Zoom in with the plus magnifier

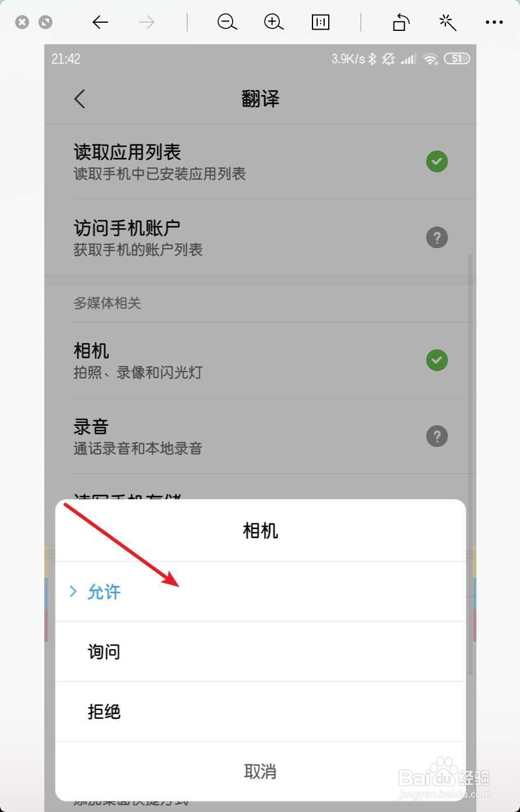click(273, 22)
